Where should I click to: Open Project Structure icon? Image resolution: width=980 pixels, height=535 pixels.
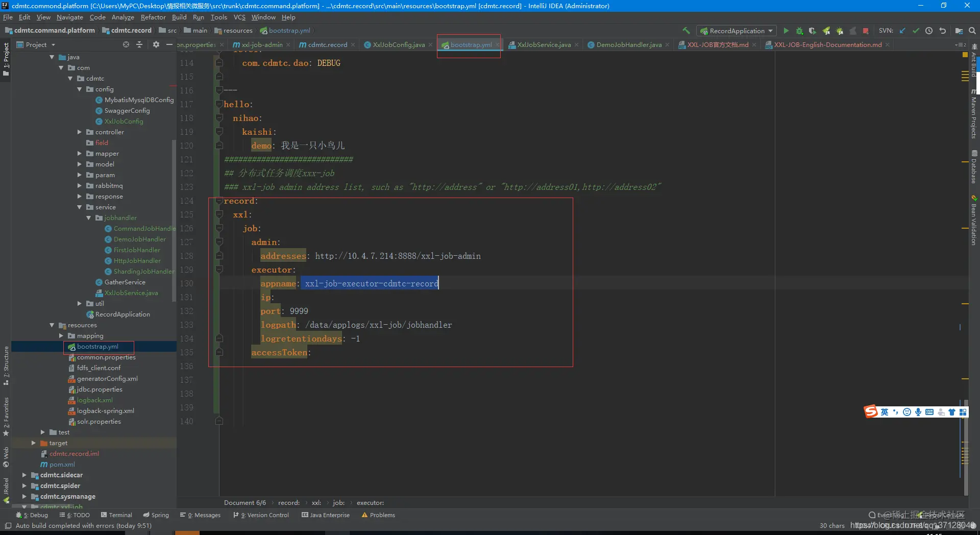(959, 31)
